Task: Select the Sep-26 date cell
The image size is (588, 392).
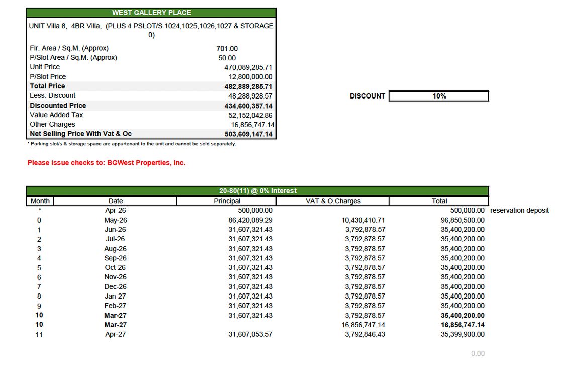Action: pyautogui.click(x=116, y=258)
